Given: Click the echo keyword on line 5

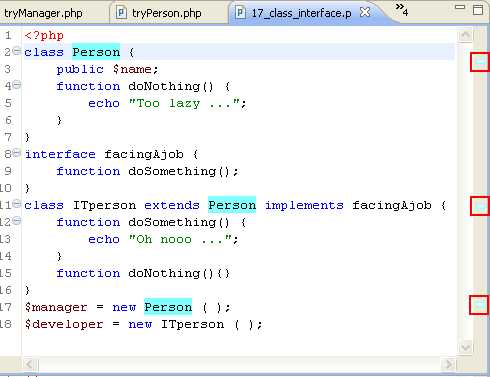Looking at the screenshot, I should tap(104, 103).
